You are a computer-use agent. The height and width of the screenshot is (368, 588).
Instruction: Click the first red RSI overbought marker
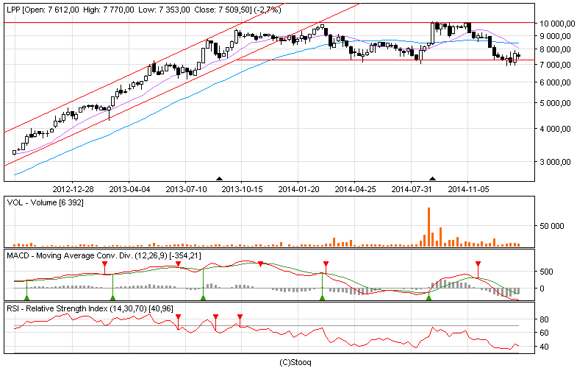[x=178, y=317]
